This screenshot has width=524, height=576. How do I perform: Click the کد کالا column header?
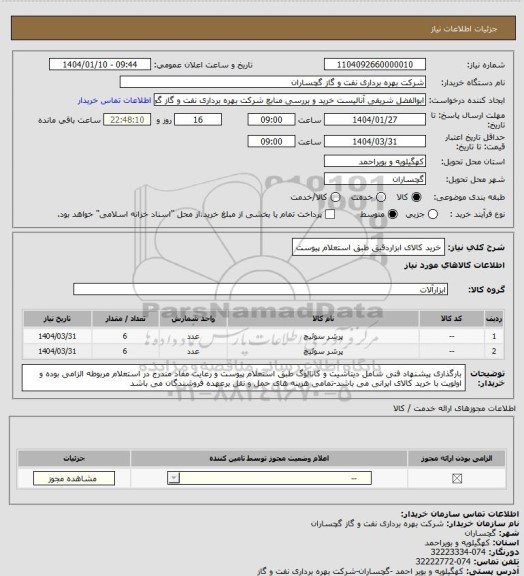click(x=452, y=318)
